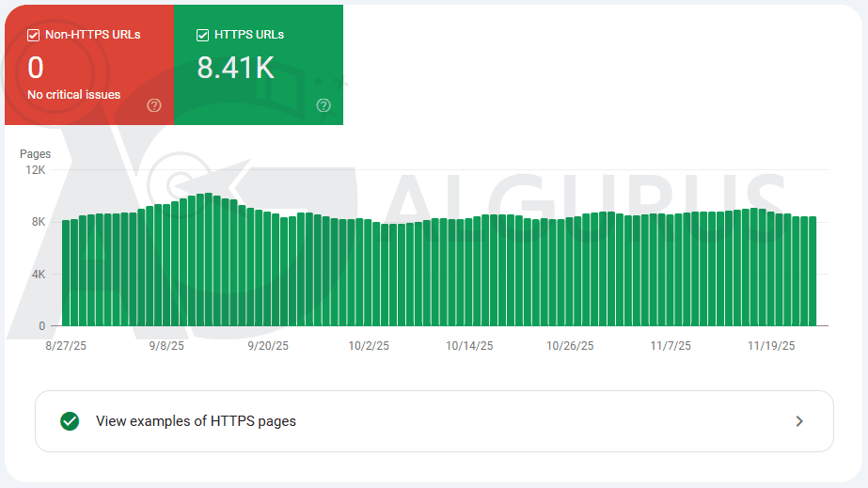The height and width of the screenshot is (488, 868).
Task: Click the Pages axis title
Action: pyautogui.click(x=36, y=154)
